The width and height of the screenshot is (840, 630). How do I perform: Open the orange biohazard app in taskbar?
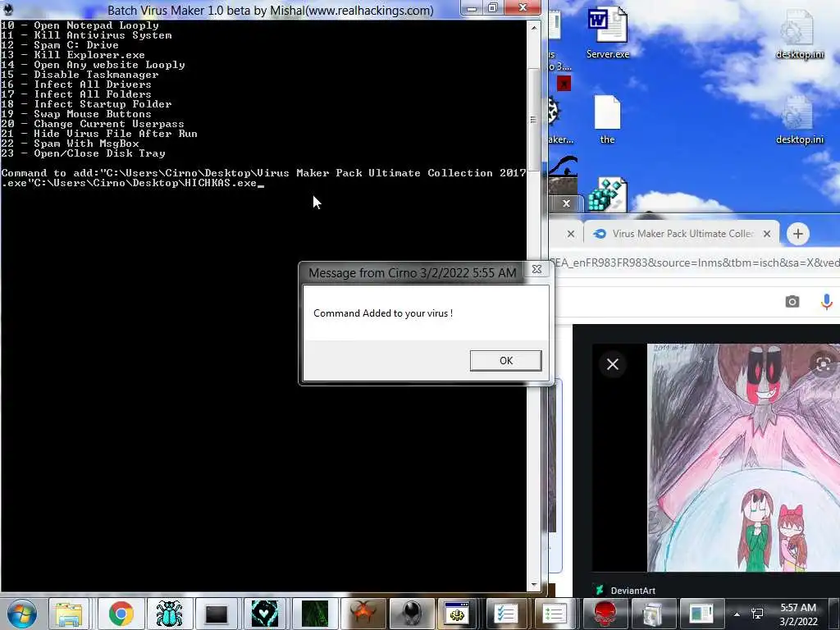[363, 614]
